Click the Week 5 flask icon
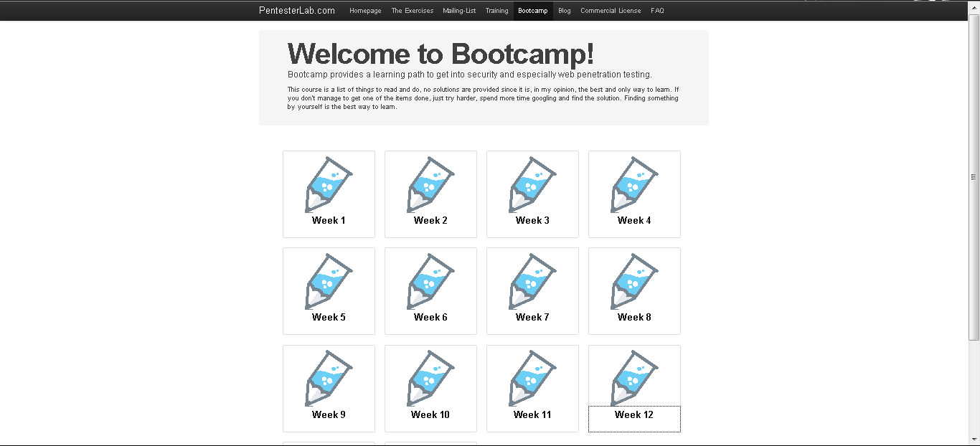This screenshot has height=446, width=980. [x=329, y=281]
